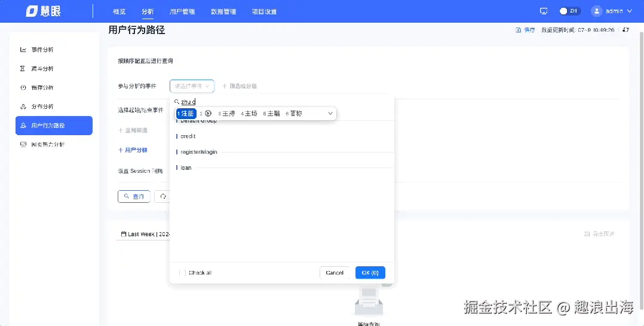Click the 慧眼 logo
This screenshot has width=644, height=326.
coord(43,11)
